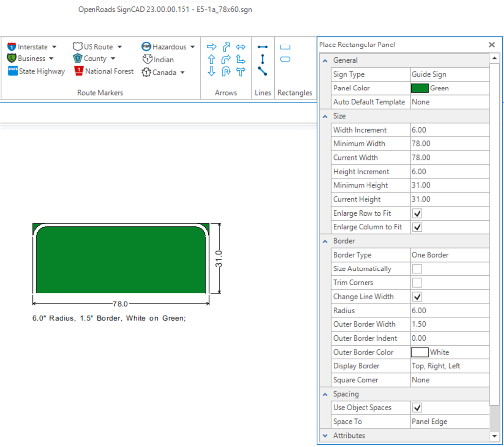Click the Outer Border Width value field

tap(450, 324)
